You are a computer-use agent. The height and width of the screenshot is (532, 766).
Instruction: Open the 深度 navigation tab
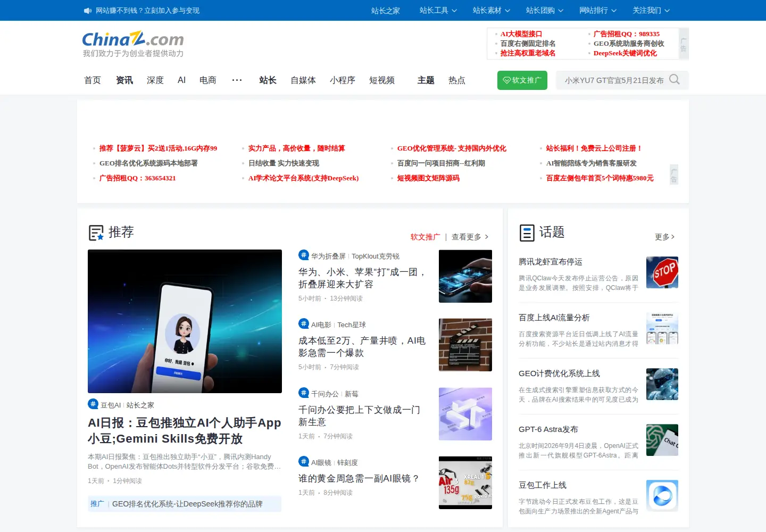pyautogui.click(x=155, y=80)
